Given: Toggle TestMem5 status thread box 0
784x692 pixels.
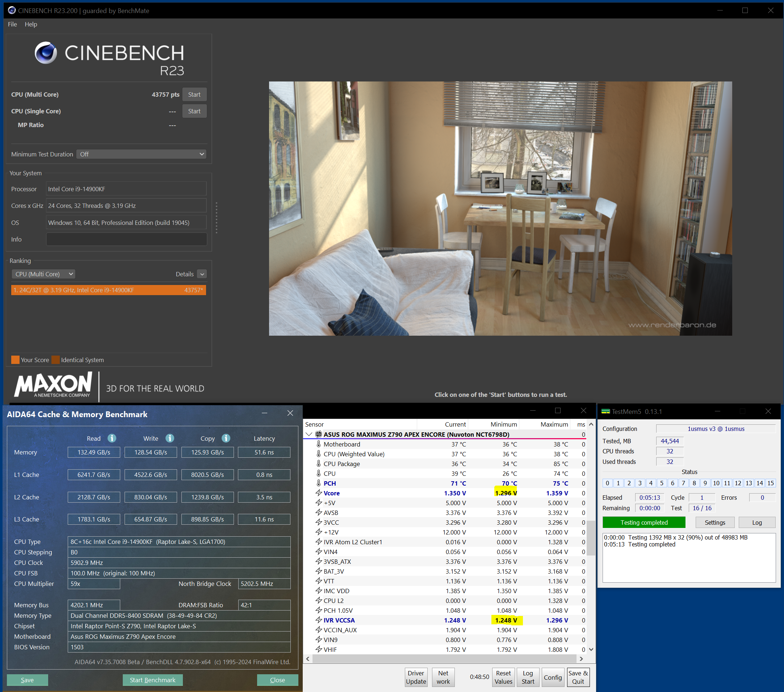Looking at the screenshot, I should pyautogui.click(x=607, y=483).
